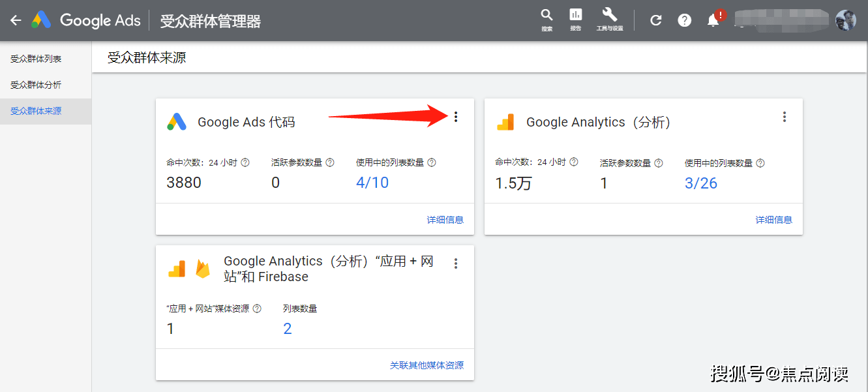
Task: Open Google Analytics（分析）card three-dot menu
Action: pos(785,117)
